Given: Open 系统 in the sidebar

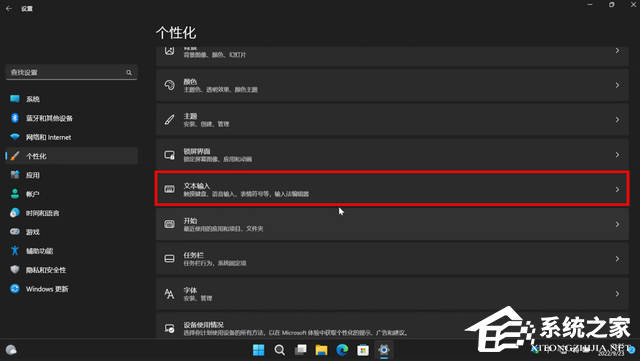Looking at the screenshot, I should pyautogui.click(x=71, y=99).
